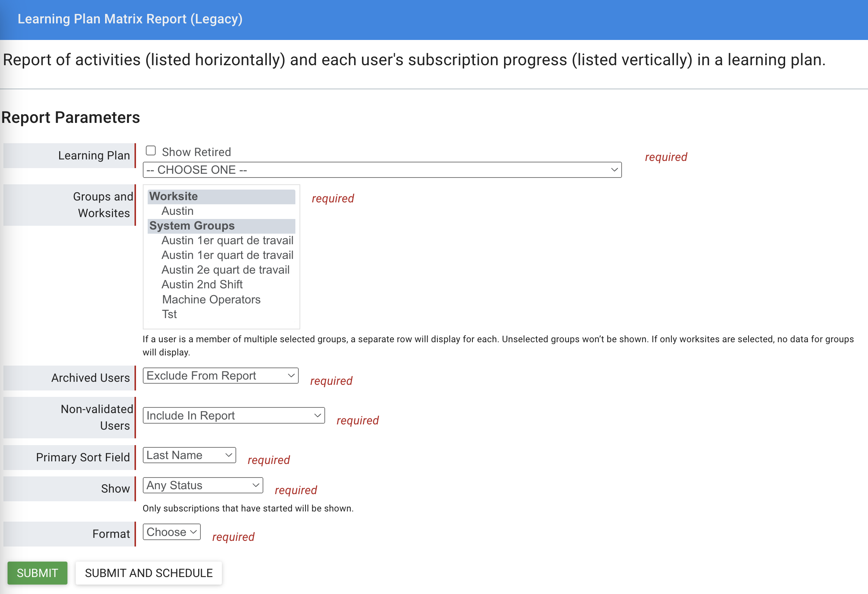The width and height of the screenshot is (868, 594).
Task: Click the Show Retired label text
Action: pos(196,152)
